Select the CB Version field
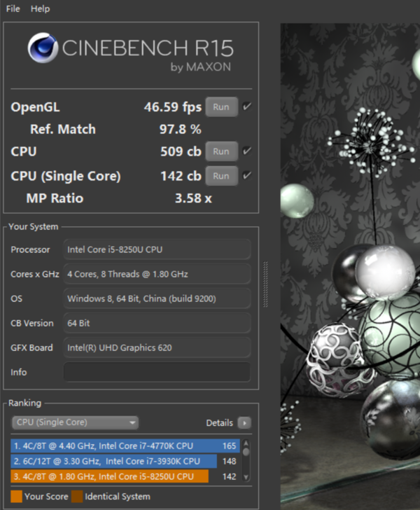 157,324
